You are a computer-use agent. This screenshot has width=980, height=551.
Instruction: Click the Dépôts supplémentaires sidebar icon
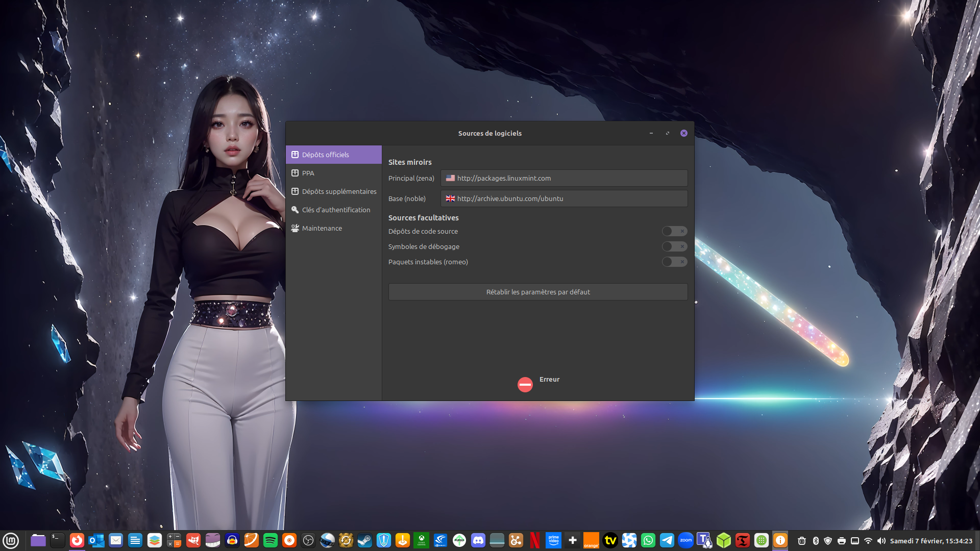click(x=295, y=191)
